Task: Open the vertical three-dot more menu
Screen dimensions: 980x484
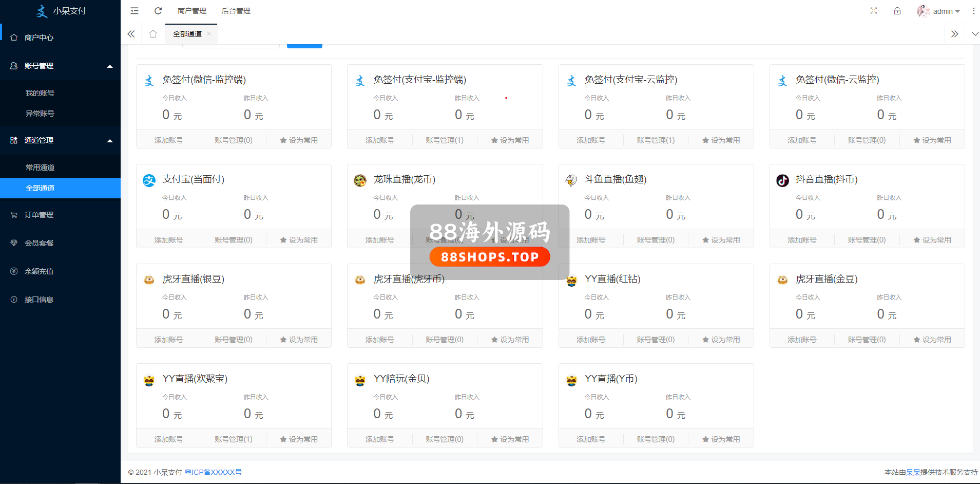Action: (973, 11)
